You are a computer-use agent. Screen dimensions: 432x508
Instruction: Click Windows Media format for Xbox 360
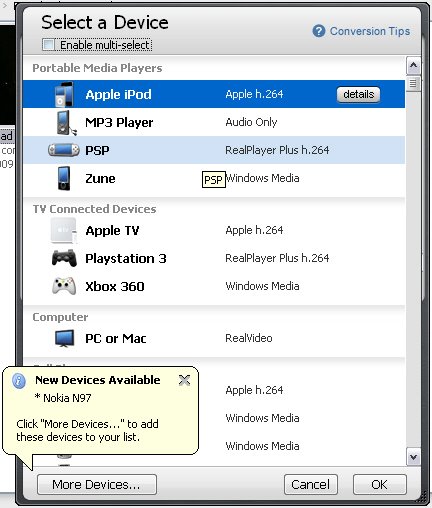262,286
